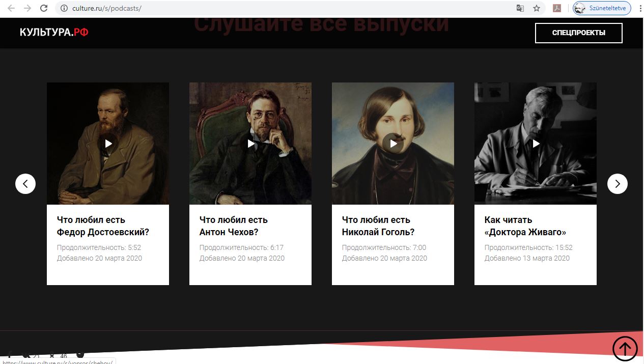Bookmark this page with the star icon
Image resolution: width=644 pixels, height=364 pixels.
pyautogui.click(x=536, y=8)
